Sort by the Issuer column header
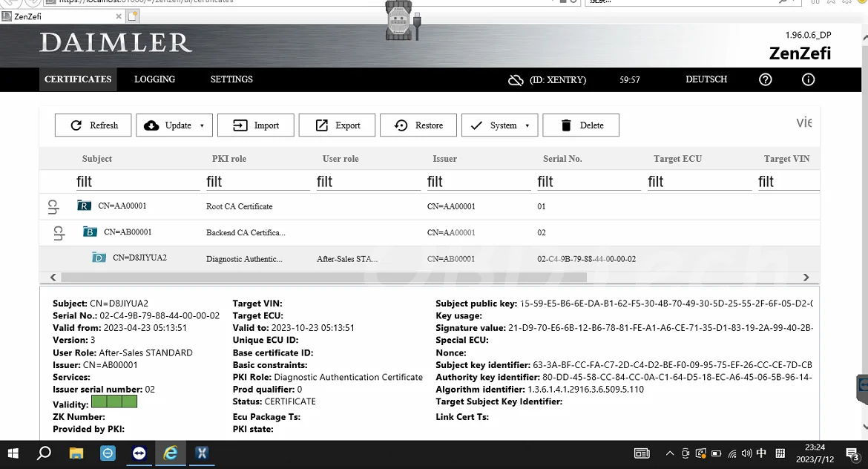The height and width of the screenshot is (469, 868). click(x=444, y=158)
